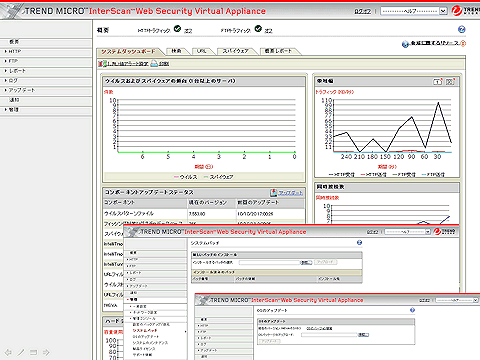Expand HTTP in the main left menu
Screen dimensions: 480x360
click(x=46, y=51)
